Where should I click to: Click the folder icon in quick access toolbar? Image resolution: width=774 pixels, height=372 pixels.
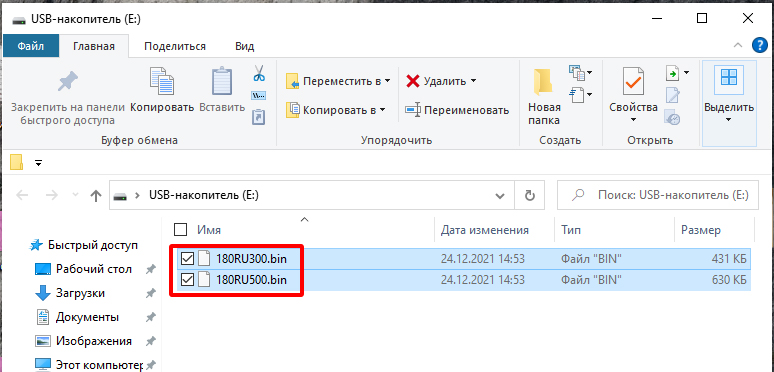17,162
